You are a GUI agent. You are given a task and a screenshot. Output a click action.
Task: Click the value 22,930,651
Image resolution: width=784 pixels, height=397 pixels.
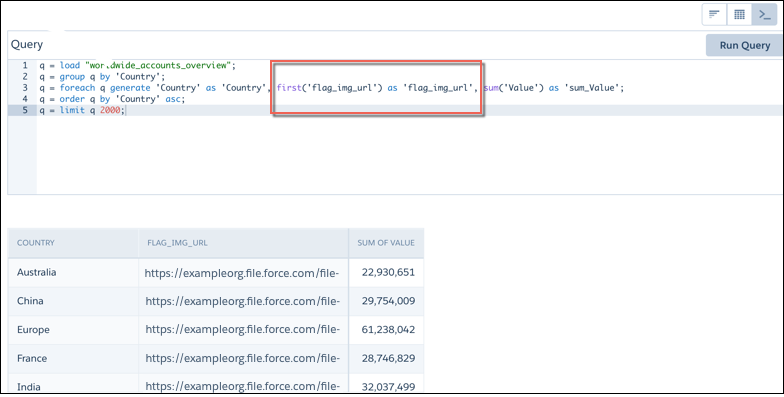tap(388, 272)
